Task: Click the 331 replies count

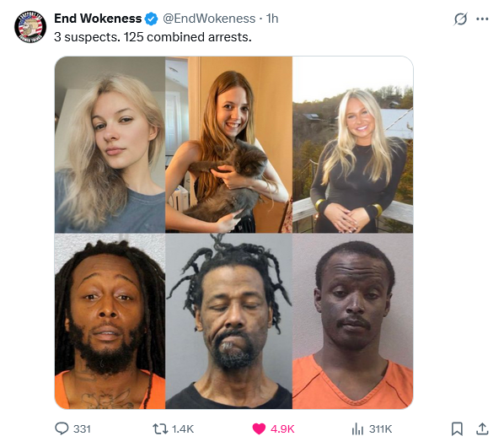Action: 82,429
